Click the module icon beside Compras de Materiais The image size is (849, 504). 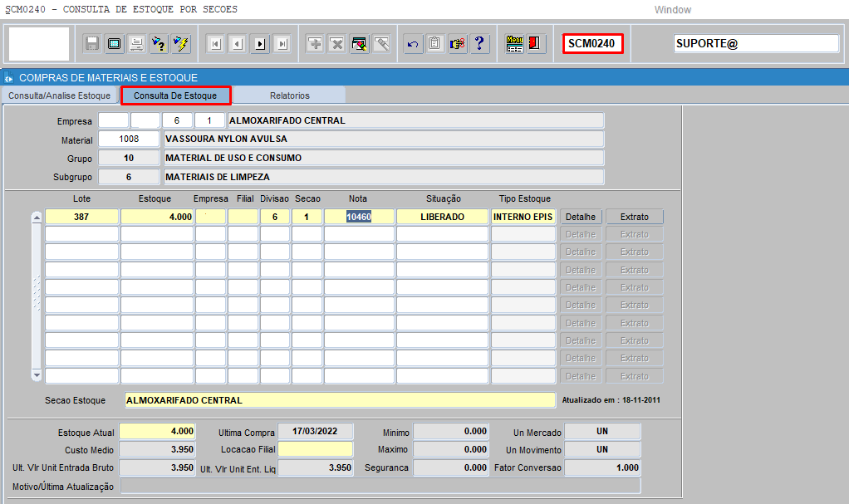(x=8, y=78)
